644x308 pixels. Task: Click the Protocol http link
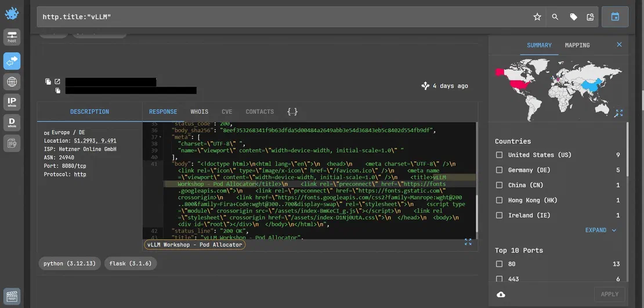click(65, 175)
